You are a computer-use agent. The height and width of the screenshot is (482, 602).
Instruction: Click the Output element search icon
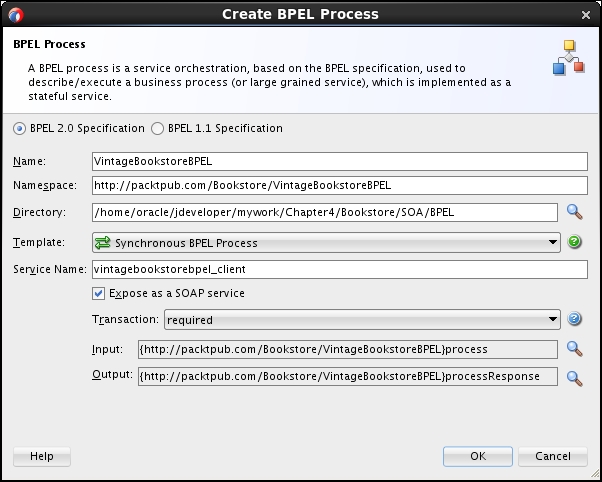(574, 377)
